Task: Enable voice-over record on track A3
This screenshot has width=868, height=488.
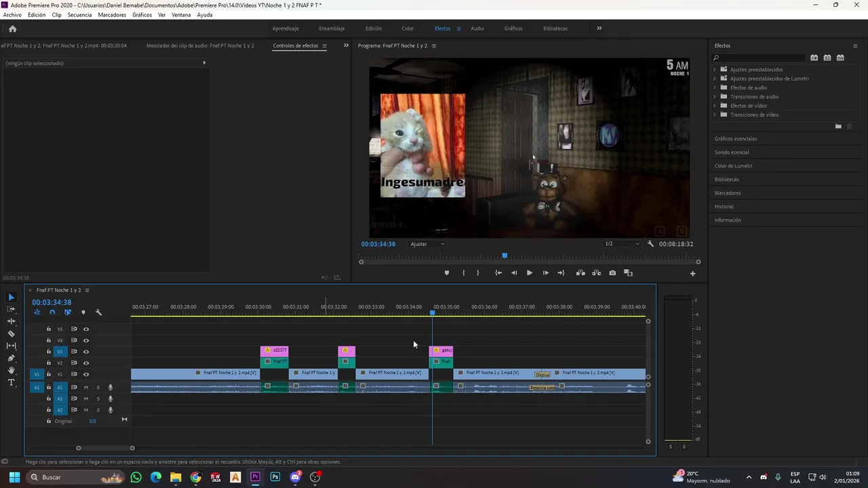Action: 111,410
